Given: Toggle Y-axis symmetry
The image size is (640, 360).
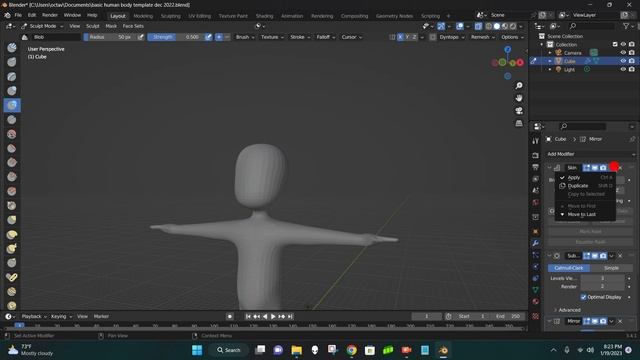Looking at the screenshot, I should tap(407, 37).
